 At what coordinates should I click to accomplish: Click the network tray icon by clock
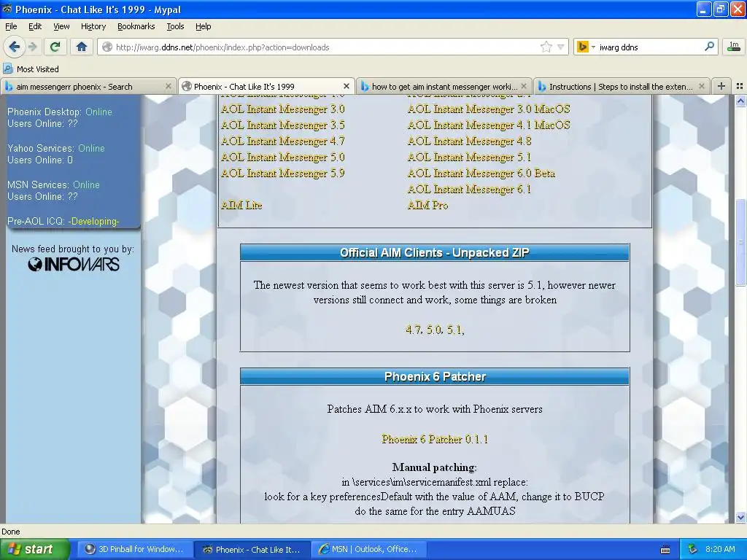tap(692, 549)
